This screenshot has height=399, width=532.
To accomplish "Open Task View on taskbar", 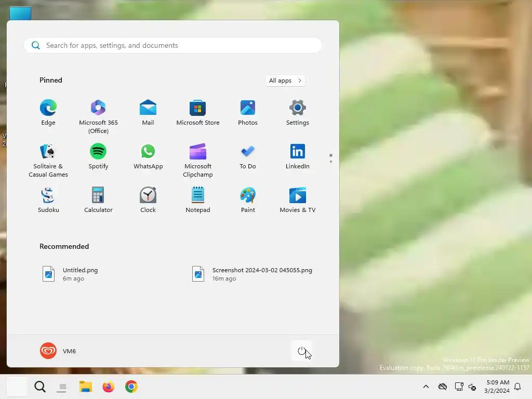I will (62, 387).
